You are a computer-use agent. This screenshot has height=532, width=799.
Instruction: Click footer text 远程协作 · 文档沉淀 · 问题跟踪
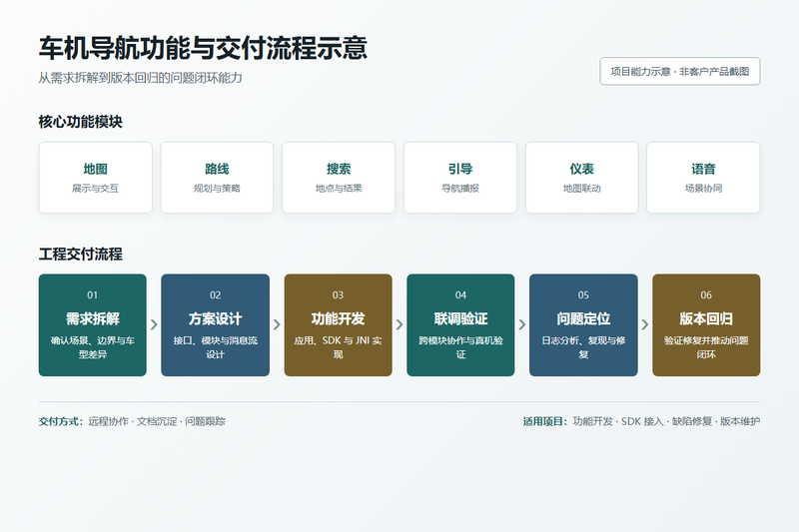157,421
